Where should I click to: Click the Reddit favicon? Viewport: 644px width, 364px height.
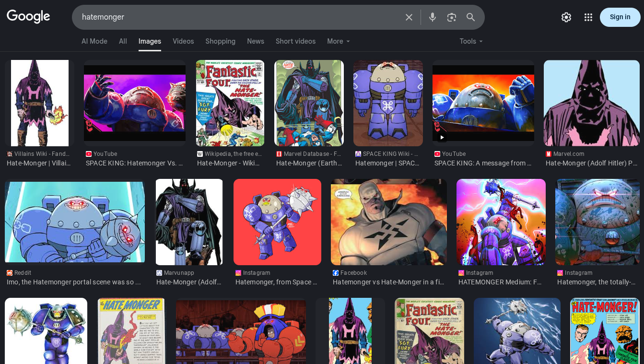coord(10,273)
